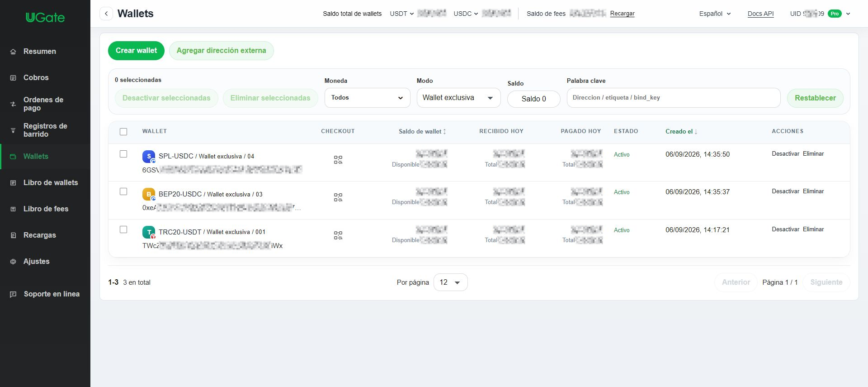Open checkout QR icon for TRC20-USDT wallet
Viewport: 868px width, 387px height.
coord(338,235)
